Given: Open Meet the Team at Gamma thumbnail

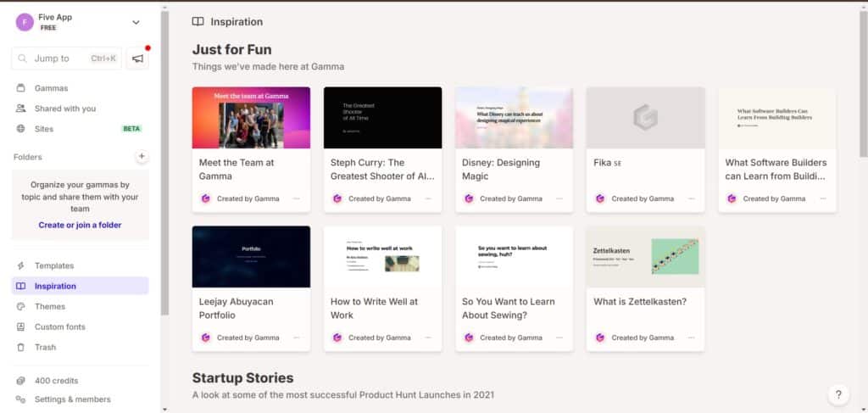Looking at the screenshot, I should click(251, 117).
